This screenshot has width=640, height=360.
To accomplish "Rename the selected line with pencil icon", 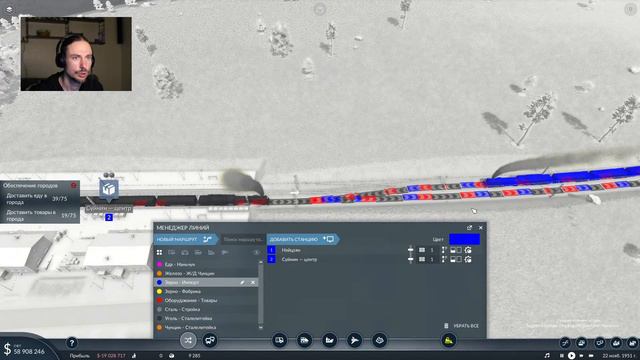I will click(242, 282).
